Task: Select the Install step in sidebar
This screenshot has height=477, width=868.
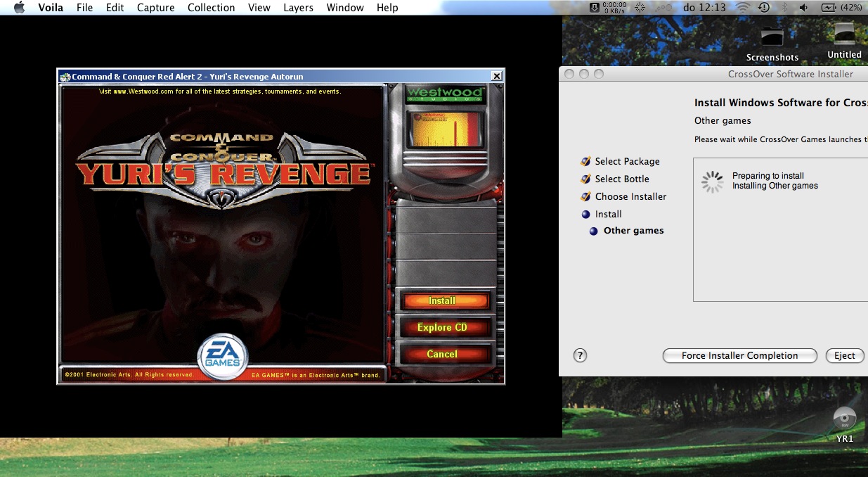Action: (608, 215)
